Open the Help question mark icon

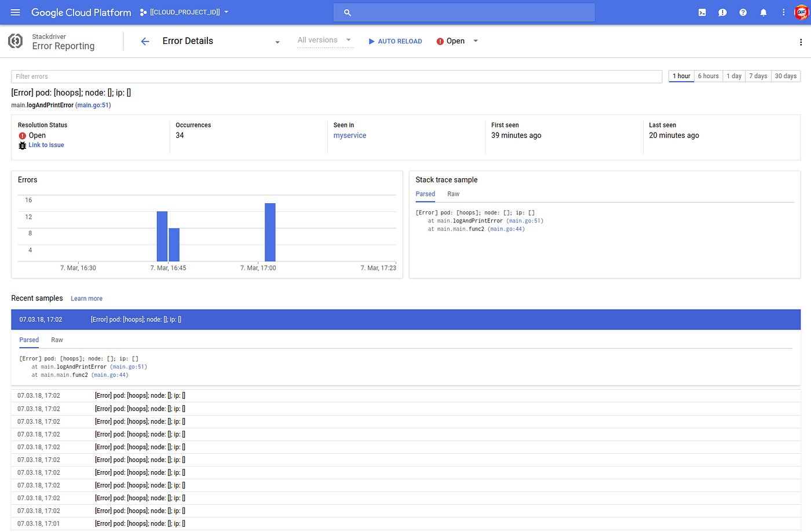(743, 12)
